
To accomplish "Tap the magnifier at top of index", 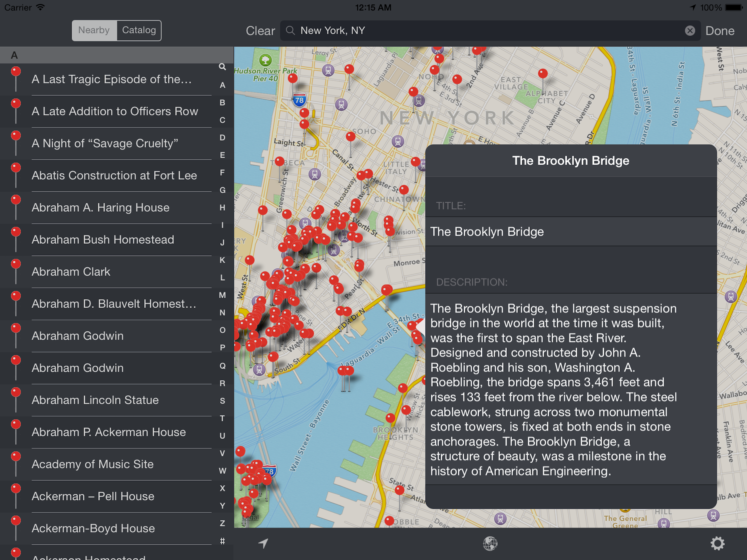I will (x=222, y=66).
